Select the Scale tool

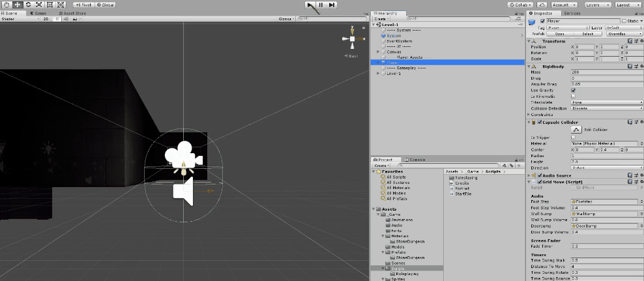pos(38,5)
